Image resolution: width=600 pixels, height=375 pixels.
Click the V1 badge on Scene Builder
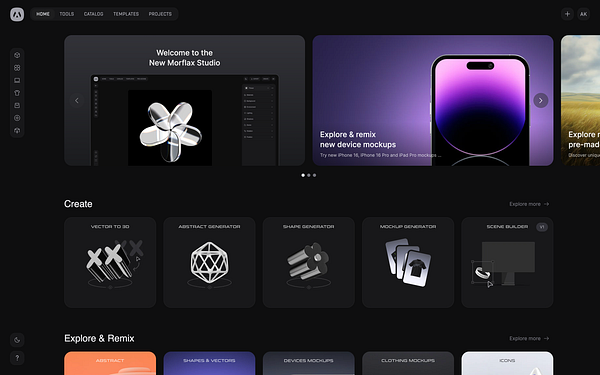point(541,227)
